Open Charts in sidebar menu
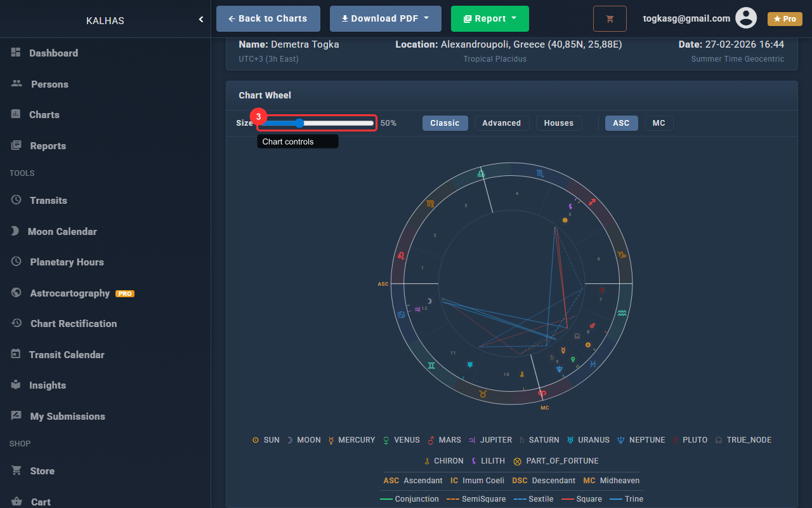The image size is (812, 508). coord(44,115)
